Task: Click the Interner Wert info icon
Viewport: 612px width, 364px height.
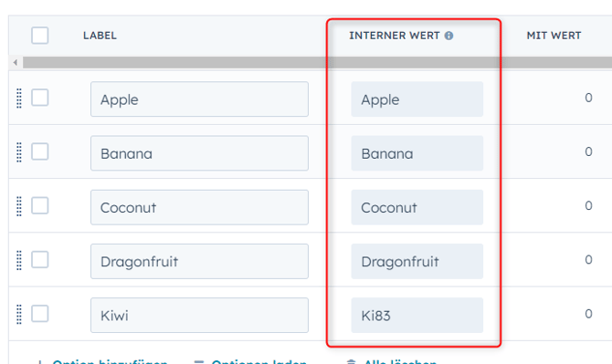Action: pos(448,36)
